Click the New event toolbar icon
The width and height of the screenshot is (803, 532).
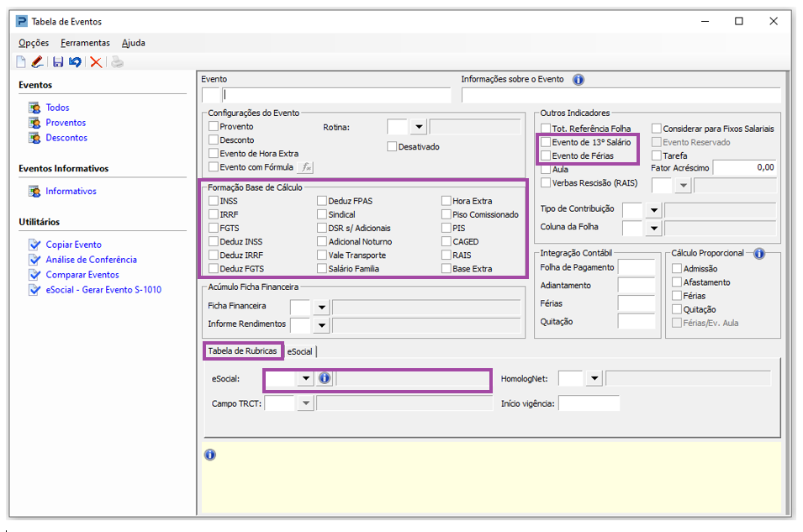coord(22,61)
